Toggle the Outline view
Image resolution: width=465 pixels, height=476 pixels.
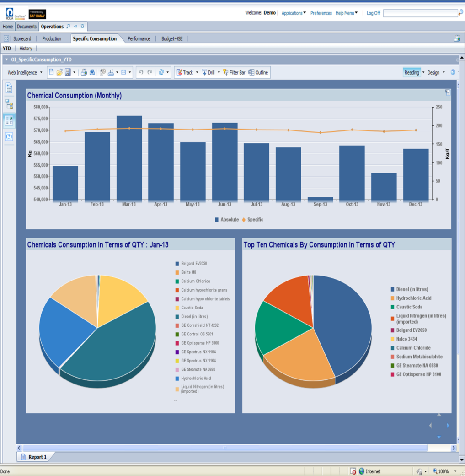pos(258,72)
